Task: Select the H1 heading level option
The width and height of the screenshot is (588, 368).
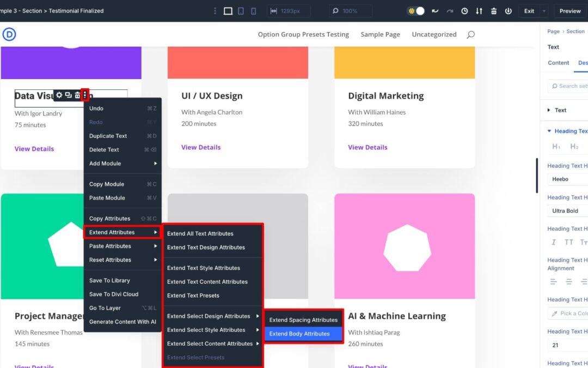Action: [556, 147]
